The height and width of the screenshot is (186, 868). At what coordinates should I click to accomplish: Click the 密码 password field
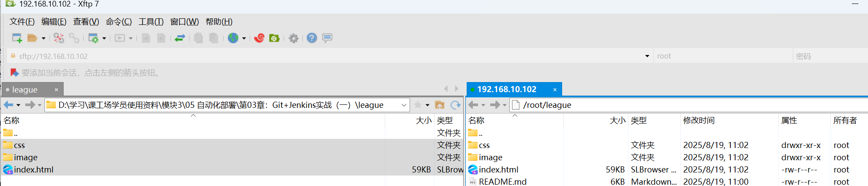coord(830,56)
